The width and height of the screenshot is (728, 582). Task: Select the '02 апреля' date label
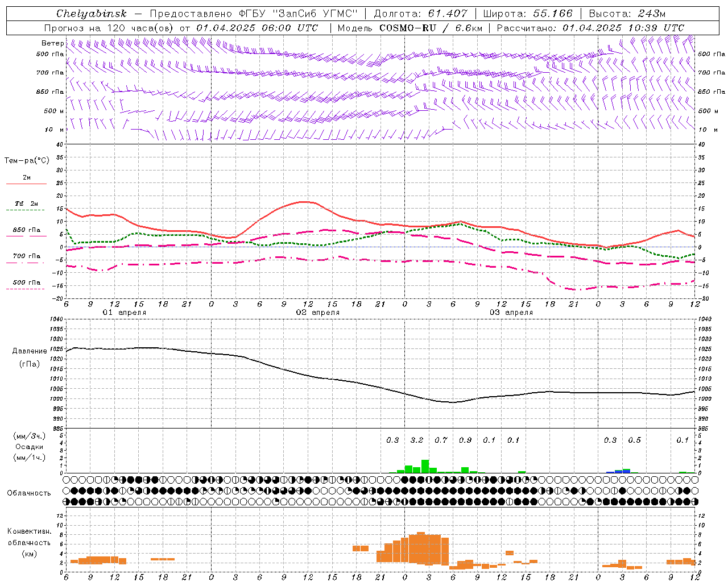pyautogui.click(x=318, y=313)
